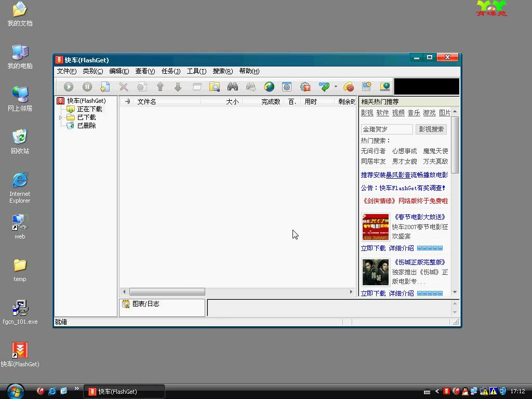The image size is (532, 399).
Task: Sort by the 大小 column header
Action: click(221, 101)
